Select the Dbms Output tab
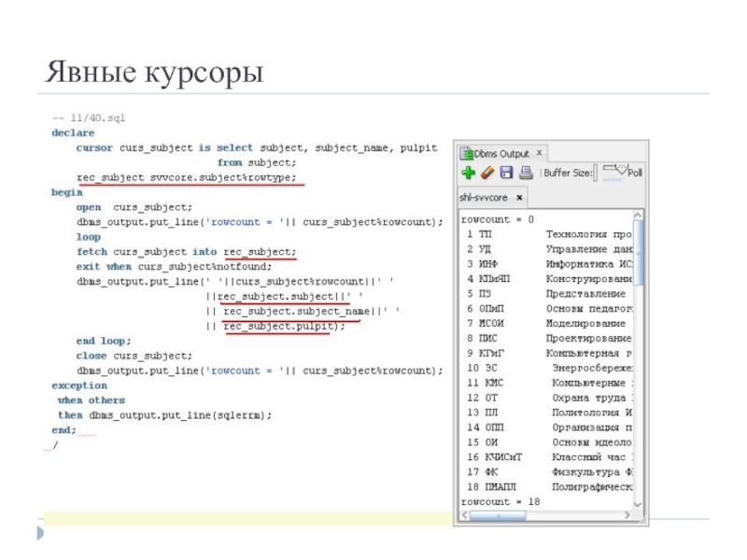The image size is (747, 560). click(x=501, y=153)
